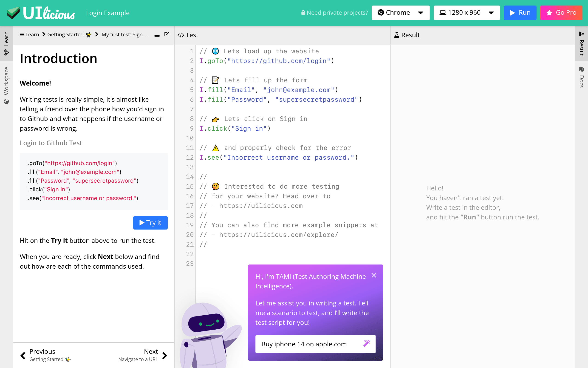Click code line I.see Incorrect username
The image size is (588, 368).
[x=279, y=158]
